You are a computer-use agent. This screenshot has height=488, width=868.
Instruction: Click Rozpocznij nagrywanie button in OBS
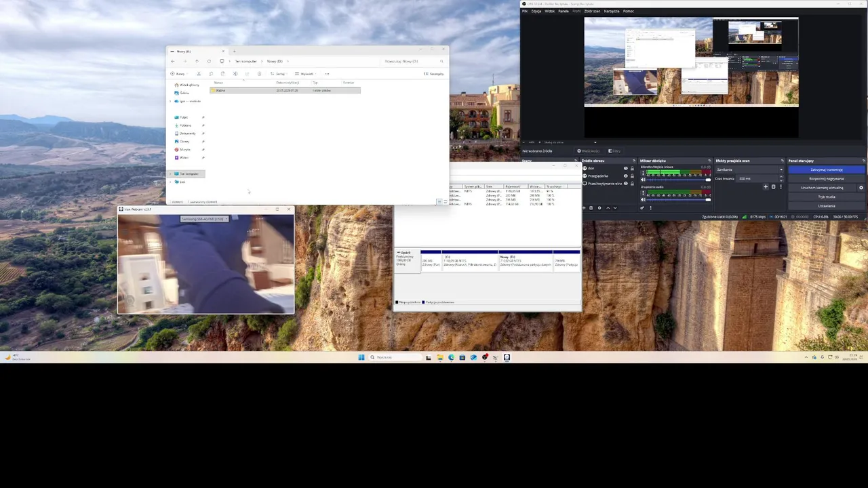pos(827,178)
